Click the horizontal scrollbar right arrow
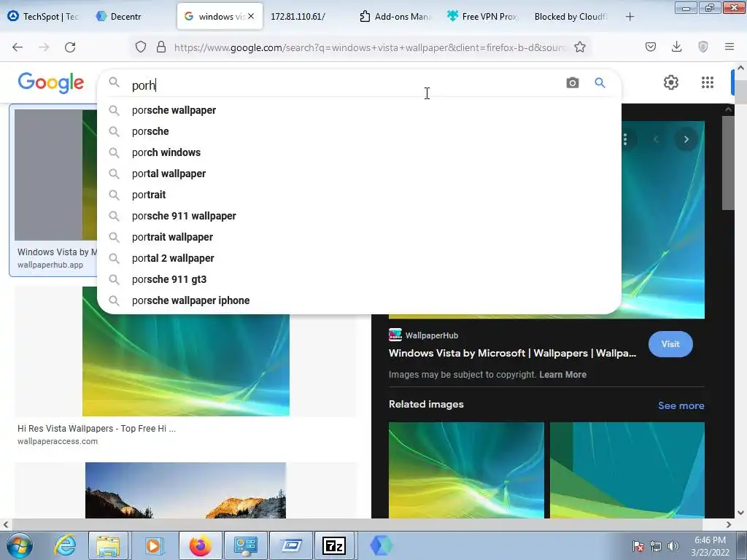 tap(729, 524)
